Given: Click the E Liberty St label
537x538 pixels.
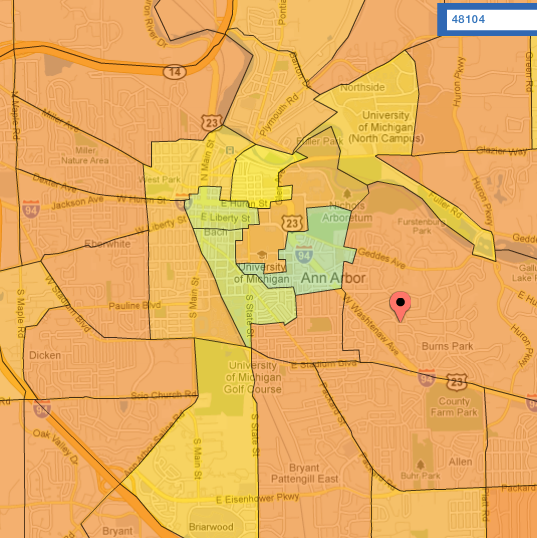Looking at the screenshot, I should 225,218.
